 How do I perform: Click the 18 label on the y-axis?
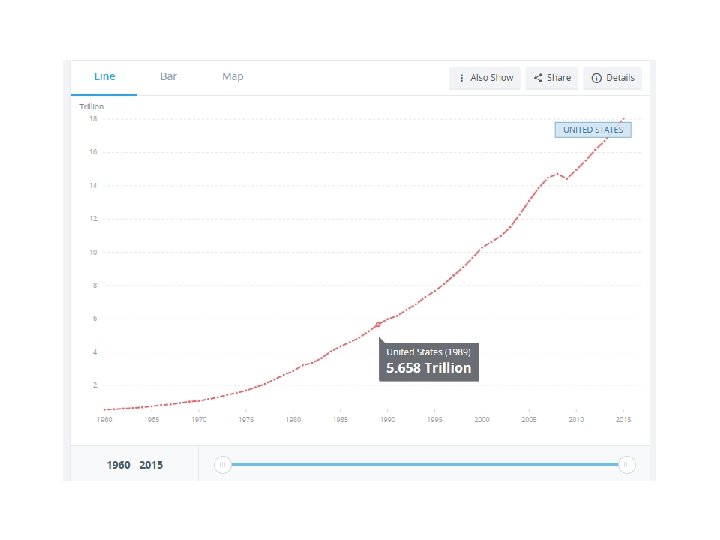click(x=92, y=119)
